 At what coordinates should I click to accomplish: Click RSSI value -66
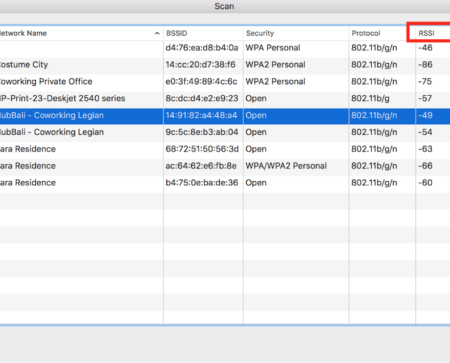(x=425, y=166)
